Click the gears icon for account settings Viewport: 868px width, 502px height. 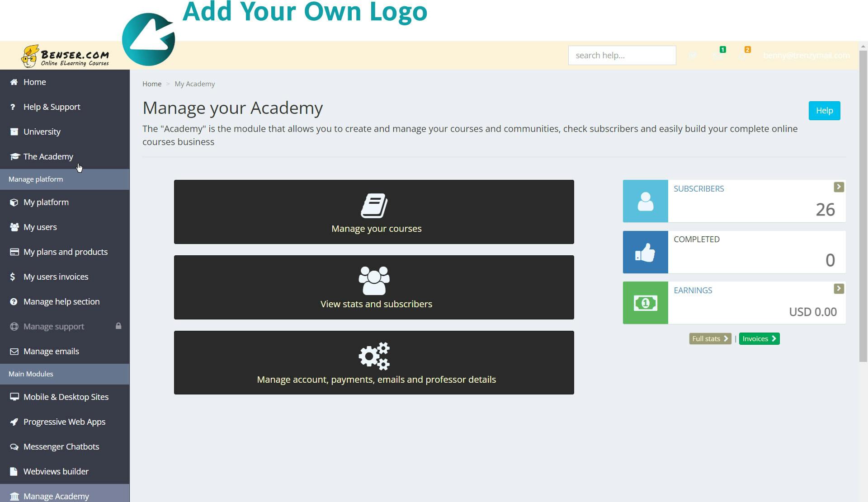point(374,356)
